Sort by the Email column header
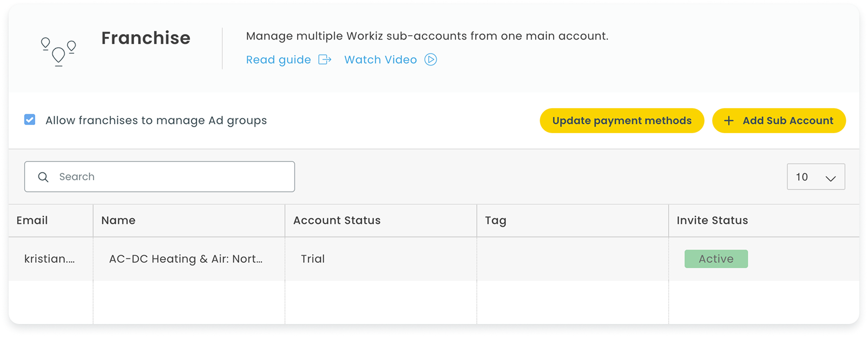This screenshot has width=868, height=337. pos(32,220)
